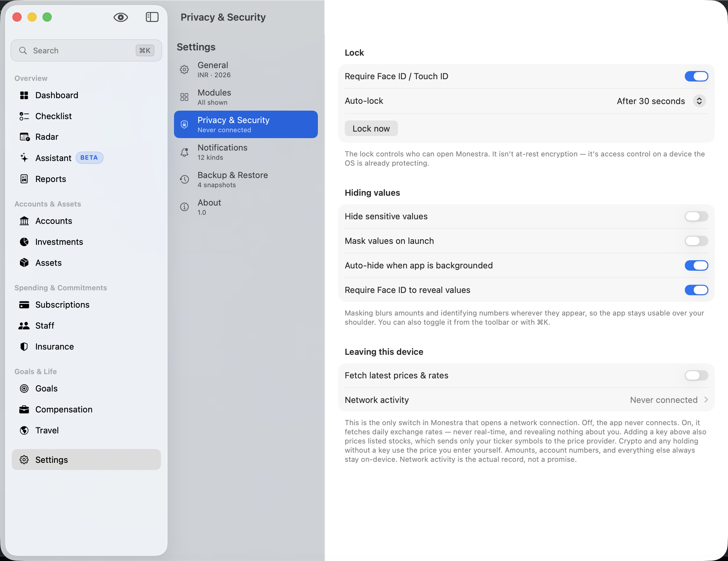Open Goals target icon in sidebar
This screenshot has height=561, width=728.
(x=24, y=389)
